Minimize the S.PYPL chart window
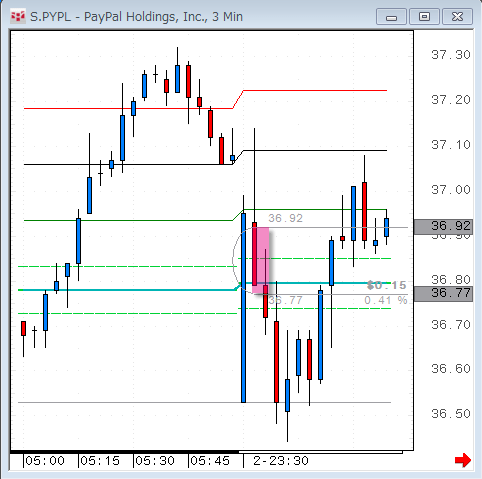 click(x=391, y=17)
